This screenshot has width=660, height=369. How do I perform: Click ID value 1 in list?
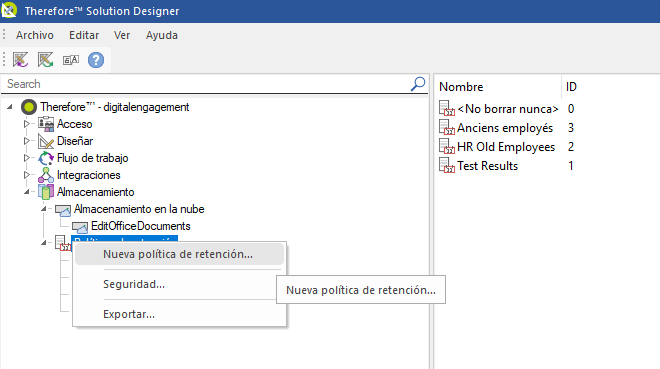571,166
